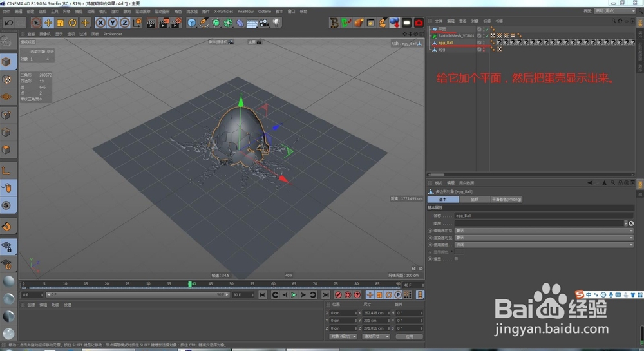
Task: Toggle X axis lock
Action: (100, 23)
